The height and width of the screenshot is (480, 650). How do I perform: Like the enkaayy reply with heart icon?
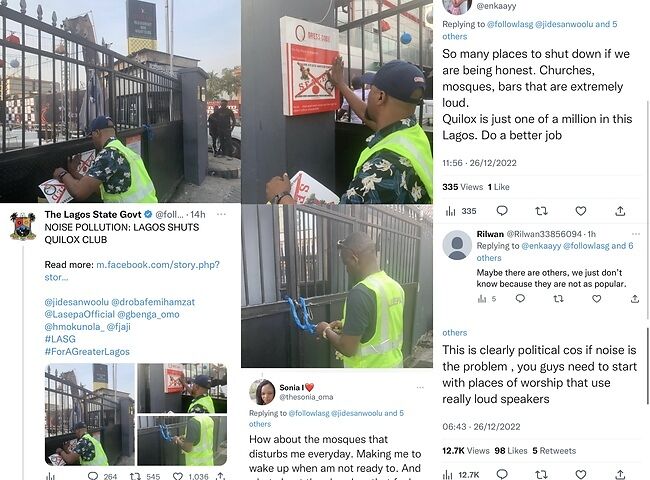[x=580, y=211]
